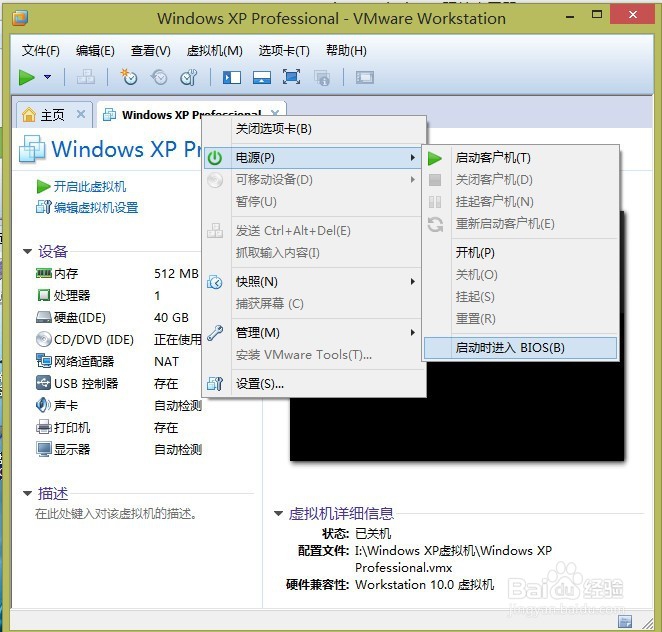Select 关机(O) in power submenu
This screenshot has width=662, height=632.
[x=521, y=275]
